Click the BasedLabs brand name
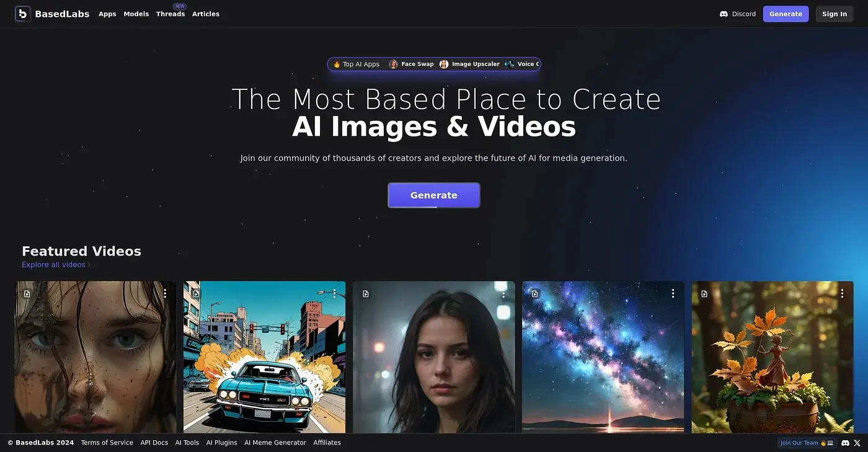Screen dimensions: 868x452 pyautogui.click(x=62, y=14)
